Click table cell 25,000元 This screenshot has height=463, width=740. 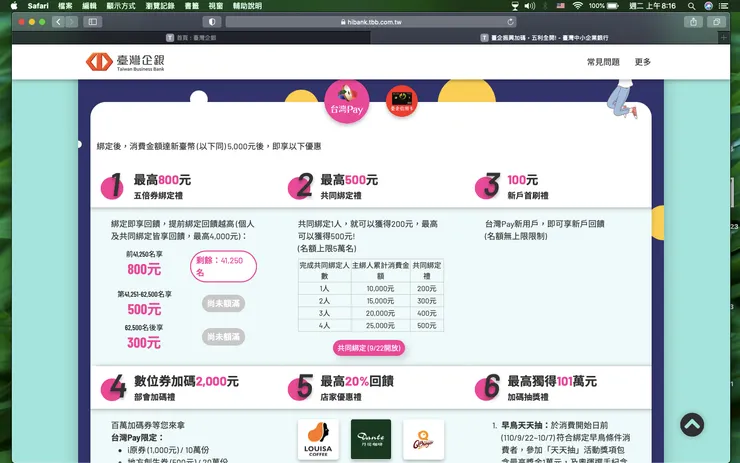tap(380, 325)
